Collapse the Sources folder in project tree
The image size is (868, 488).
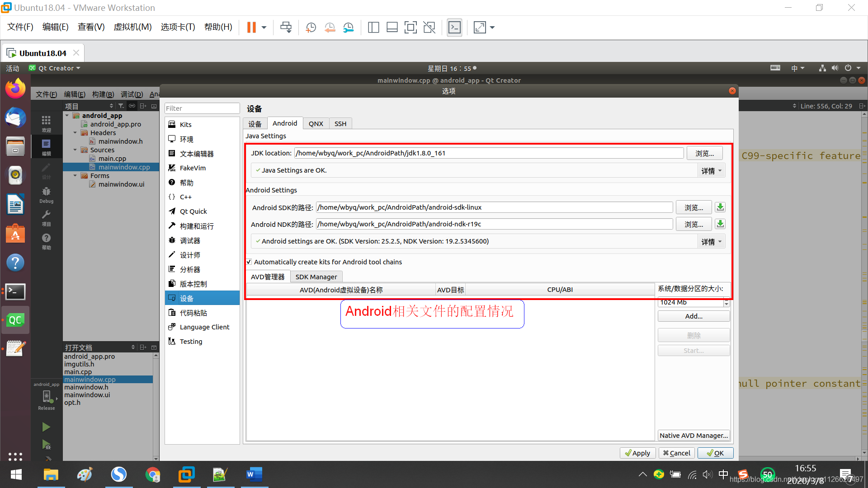point(75,150)
